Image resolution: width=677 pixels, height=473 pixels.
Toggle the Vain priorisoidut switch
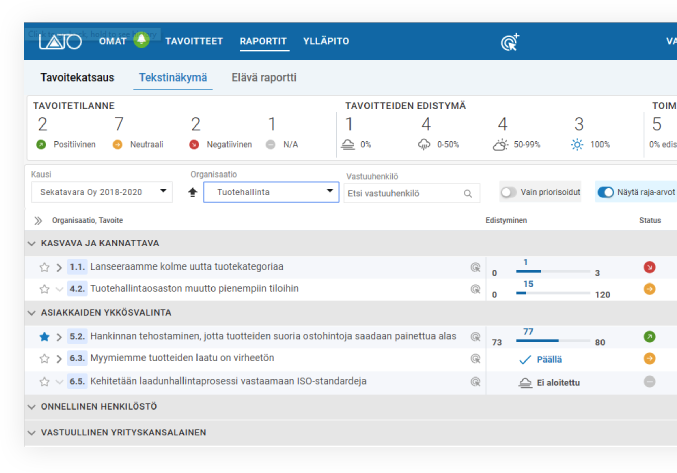pos(509,192)
